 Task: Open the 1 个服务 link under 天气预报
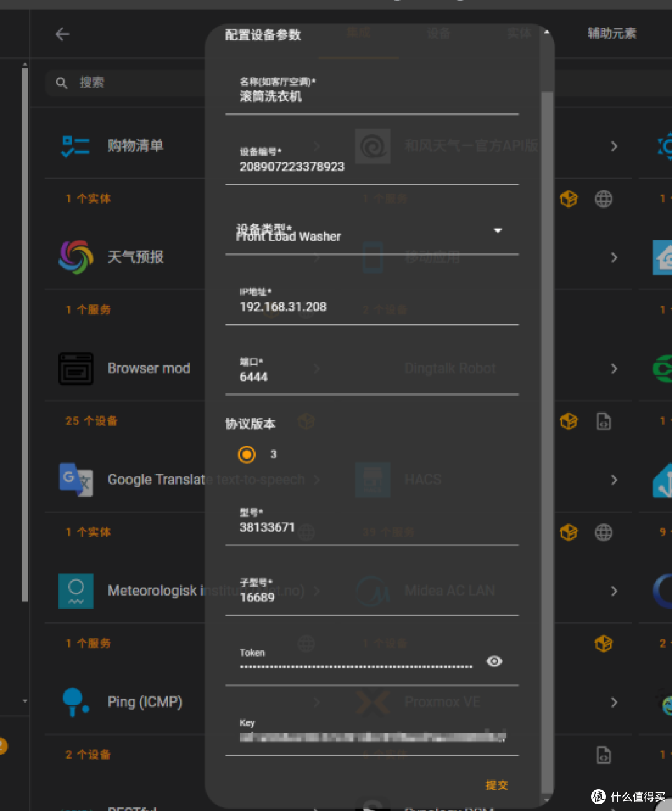point(88,309)
